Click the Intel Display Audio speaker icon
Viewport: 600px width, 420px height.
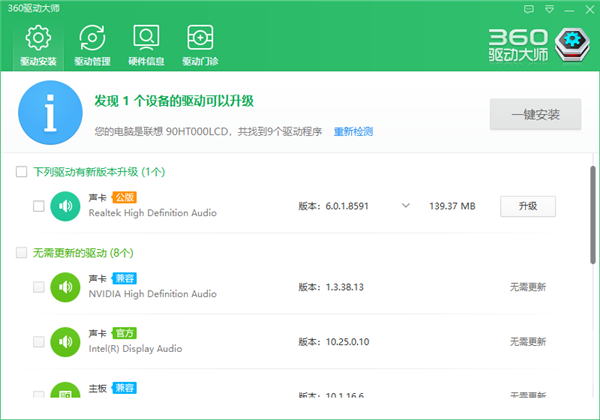tap(65, 342)
